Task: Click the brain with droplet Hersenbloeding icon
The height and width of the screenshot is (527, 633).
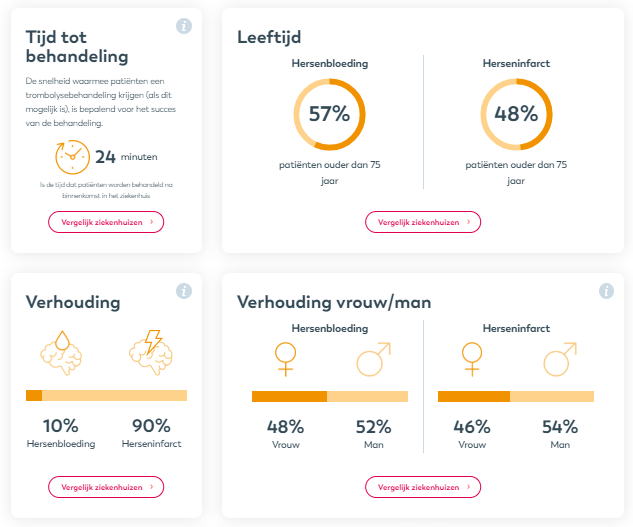Action: tap(61, 353)
